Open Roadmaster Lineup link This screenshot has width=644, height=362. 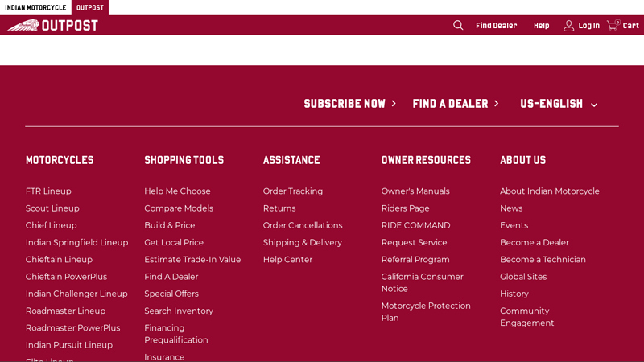pyautogui.click(x=65, y=311)
